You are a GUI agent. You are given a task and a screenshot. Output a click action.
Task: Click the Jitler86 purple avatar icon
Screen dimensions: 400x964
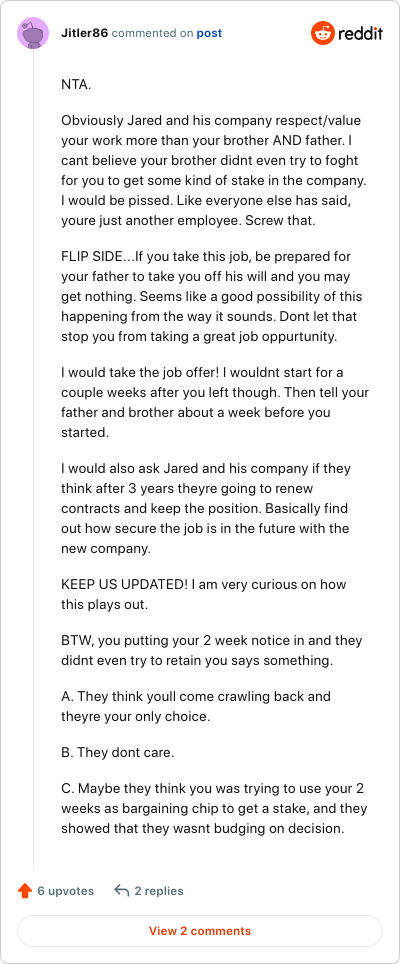[33, 33]
